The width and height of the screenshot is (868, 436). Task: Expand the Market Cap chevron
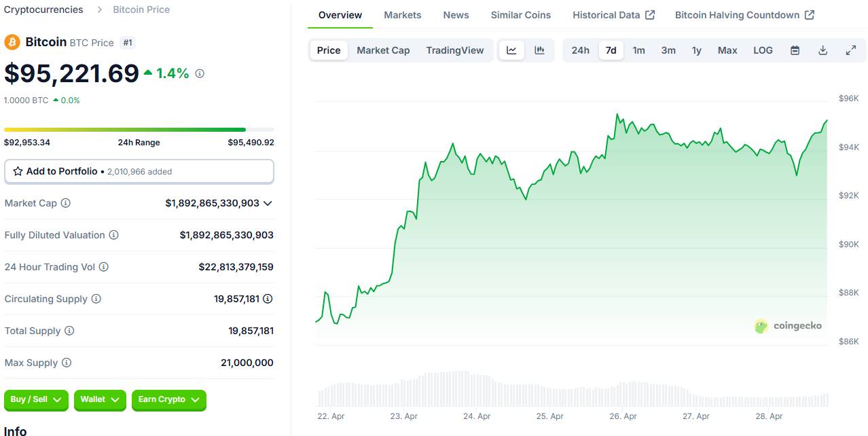(268, 203)
